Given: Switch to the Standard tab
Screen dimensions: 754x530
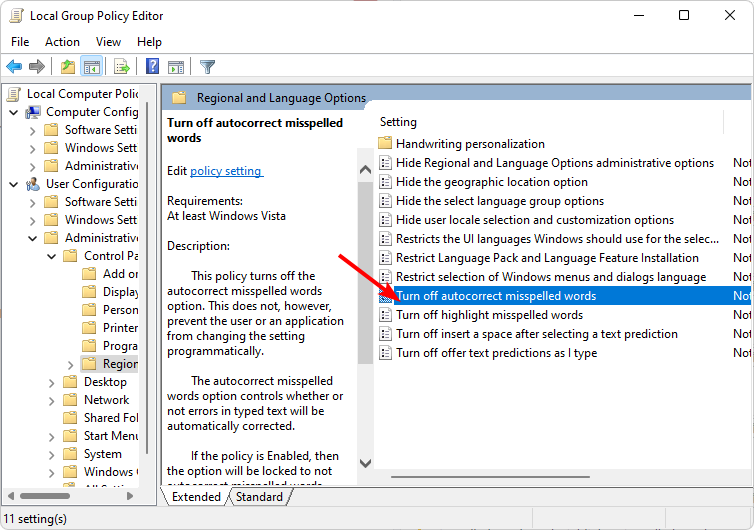Looking at the screenshot, I should [x=259, y=497].
